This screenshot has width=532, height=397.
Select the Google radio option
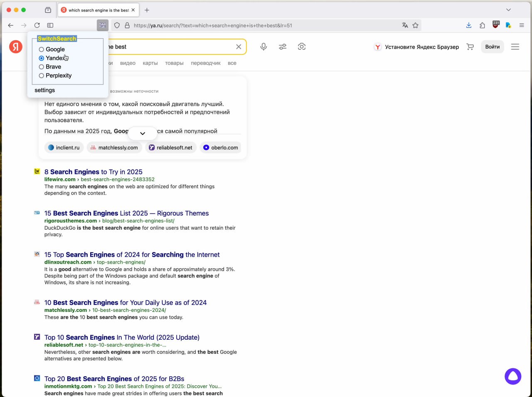(41, 49)
